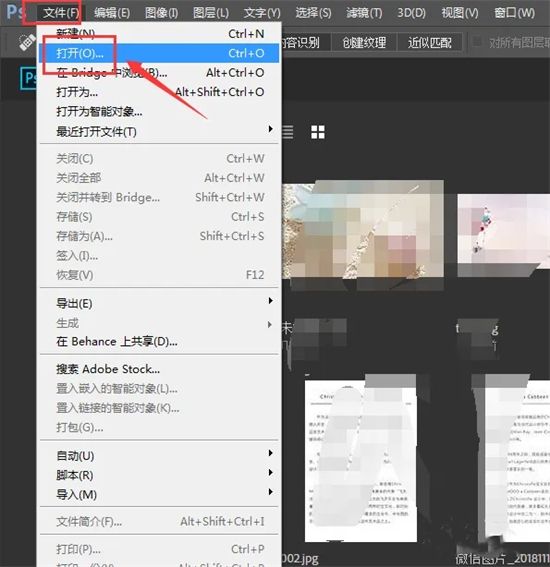The image size is (550, 567).
Task: Open the first recent file landscape thumbnail
Action: [363, 229]
